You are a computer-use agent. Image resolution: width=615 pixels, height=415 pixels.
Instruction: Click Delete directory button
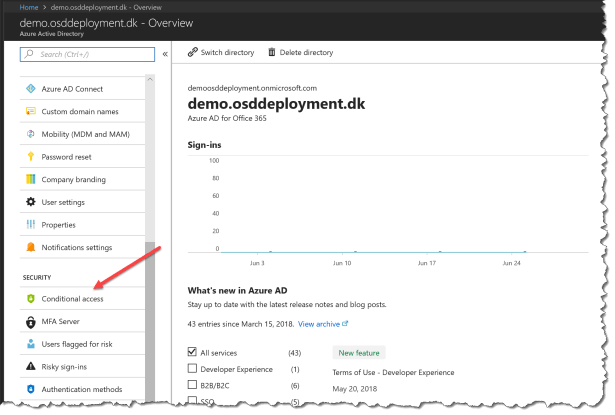point(300,52)
